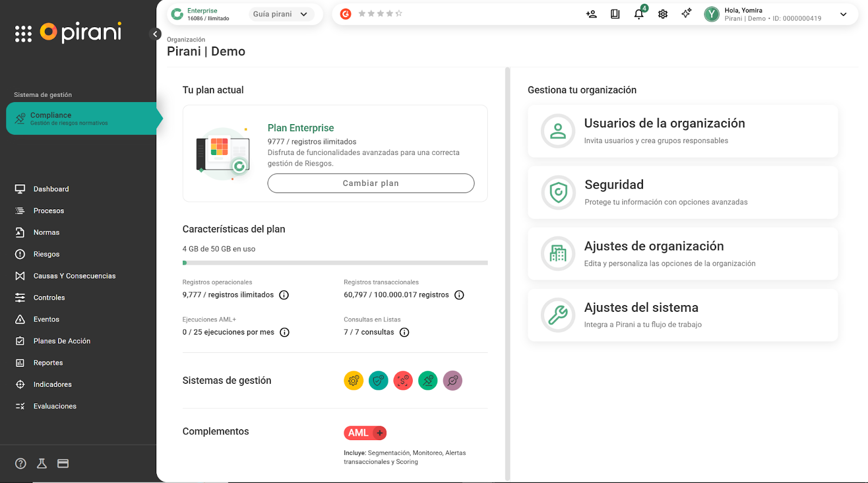The width and height of the screenshot is (868, 483).
Task: Open the lab flask icon in sidebar footer
Action: point(42,463)
